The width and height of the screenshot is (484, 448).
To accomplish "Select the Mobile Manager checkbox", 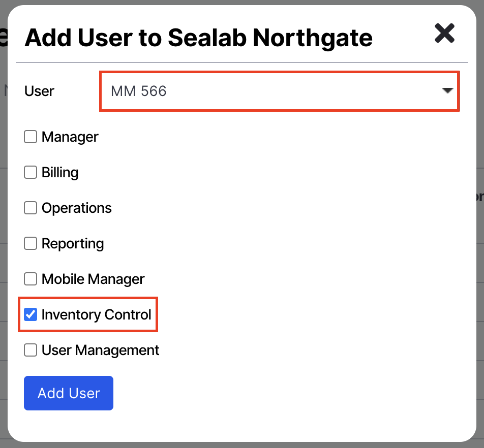I will point(31,279).
